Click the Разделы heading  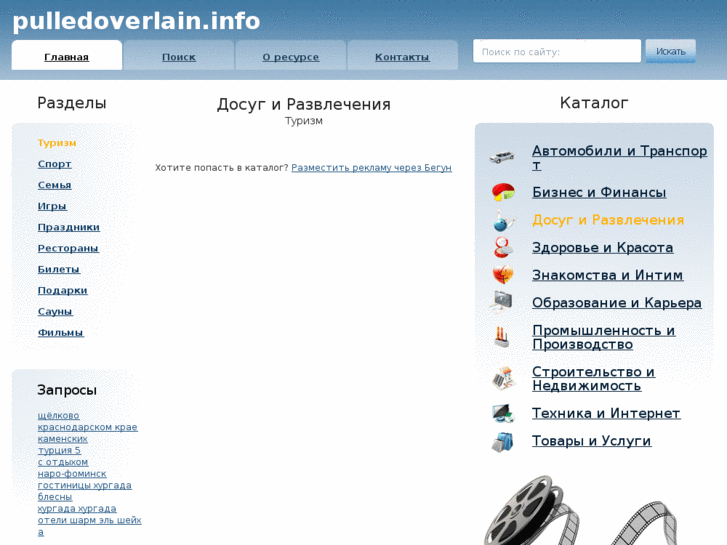coord(72,103)
